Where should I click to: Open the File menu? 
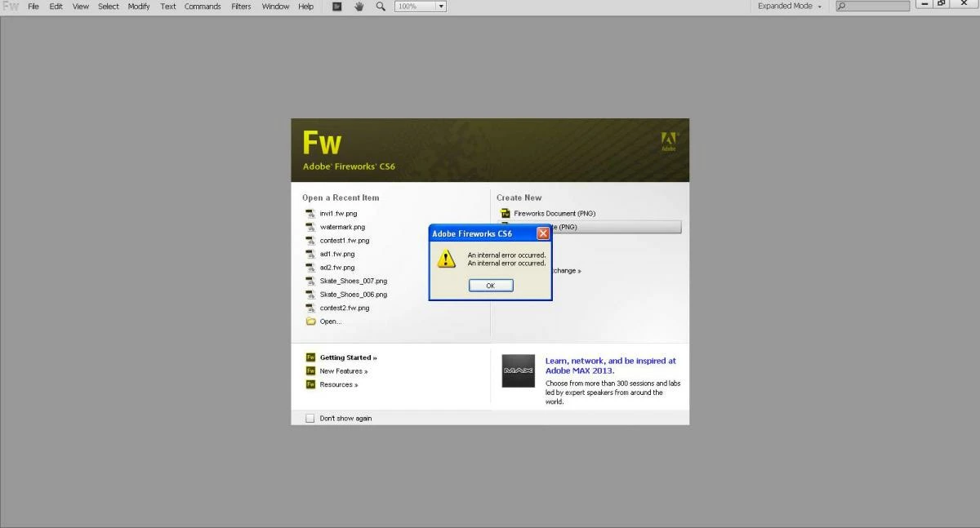(x=33, y=6)
